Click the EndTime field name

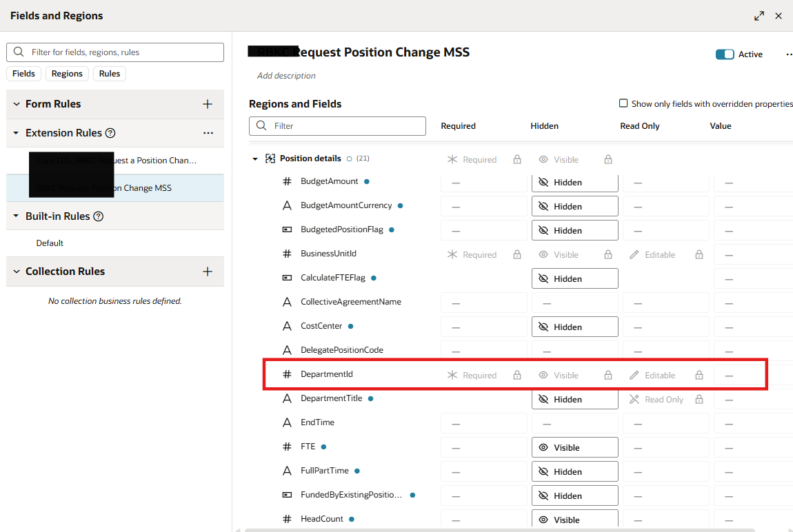click(318, 422)
